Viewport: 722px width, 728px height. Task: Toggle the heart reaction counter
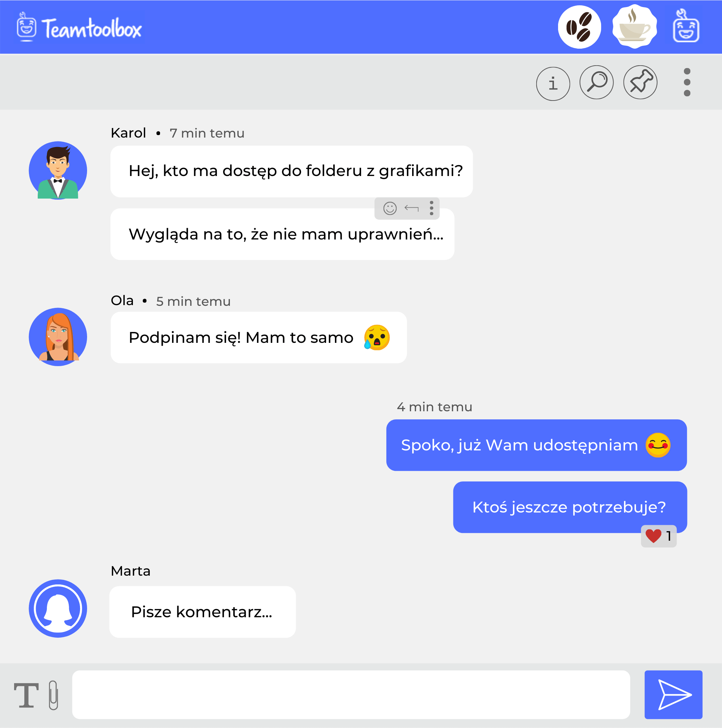pos(659,536)
